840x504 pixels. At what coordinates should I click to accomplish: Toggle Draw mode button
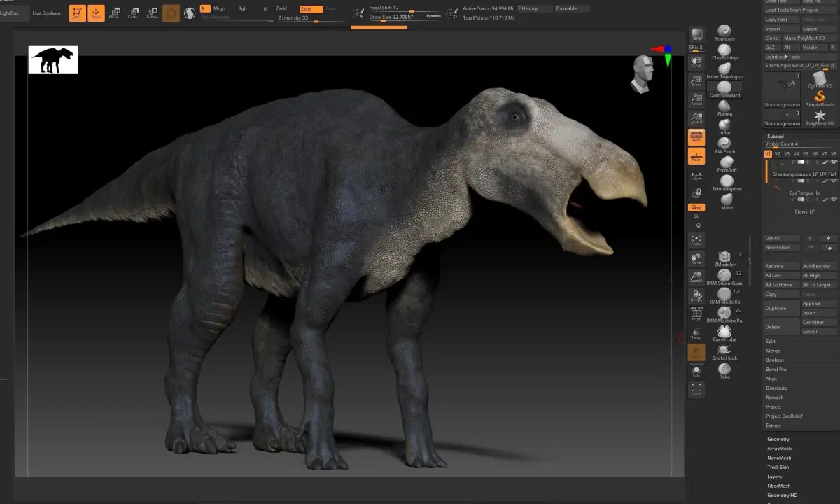tap(96, 13)
